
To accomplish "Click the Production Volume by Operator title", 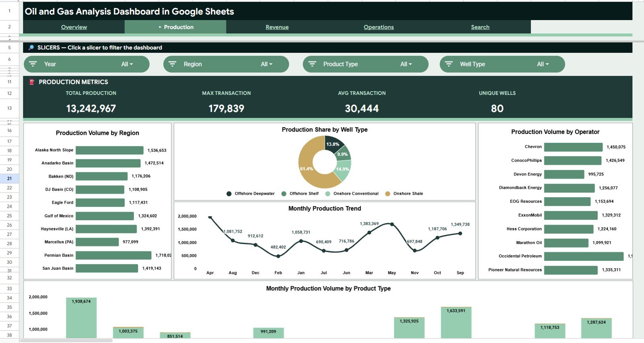I will 555,132.
